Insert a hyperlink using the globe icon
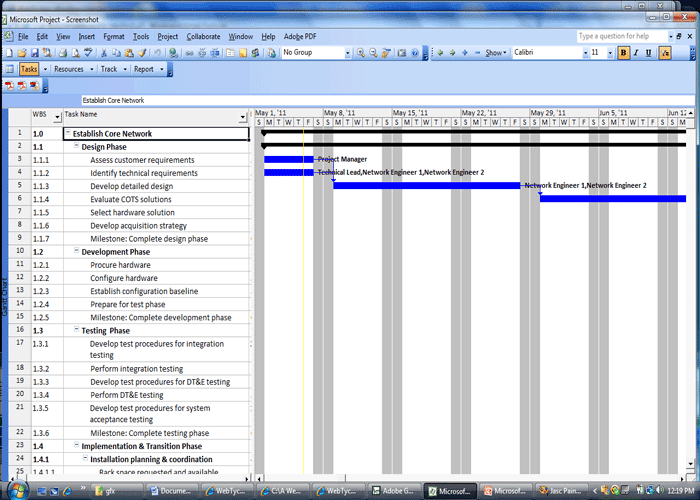 pyautogui.click(x=174, y=53)
